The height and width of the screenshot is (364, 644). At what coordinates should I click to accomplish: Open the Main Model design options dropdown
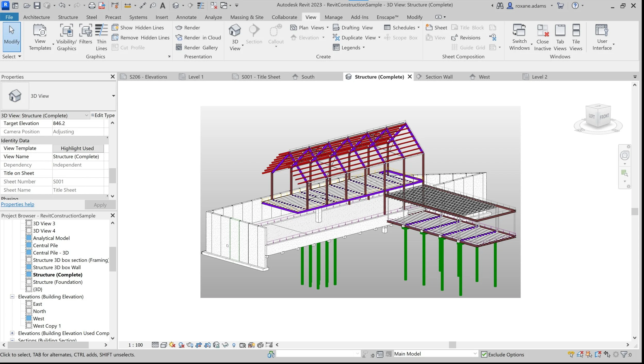tap(475, 354)
